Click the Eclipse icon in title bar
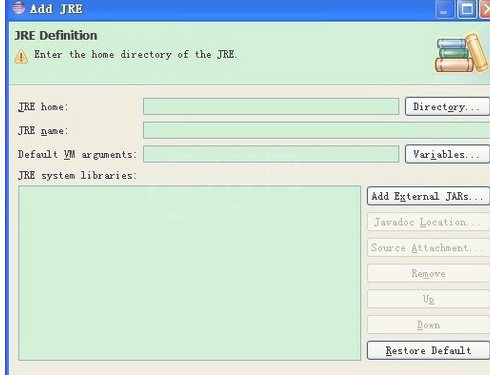This screenshot has height=375, width=490. 19,8
